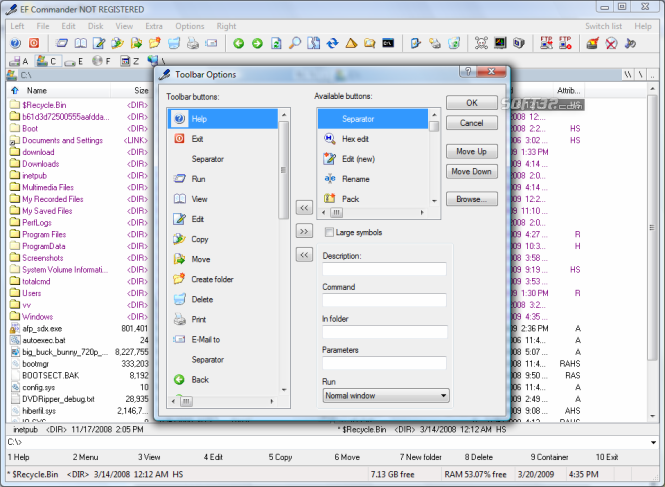Select drive A in the drive bar
The width and height of the screenshot is (665, 487).
point(19,61)
